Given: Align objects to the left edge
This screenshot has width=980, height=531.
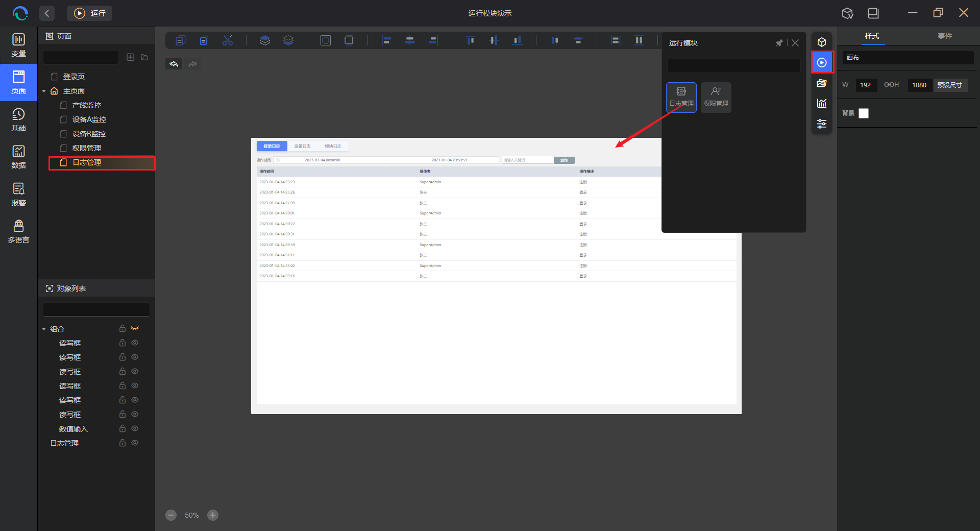Looking at the screenshot, I should (386, 40).
